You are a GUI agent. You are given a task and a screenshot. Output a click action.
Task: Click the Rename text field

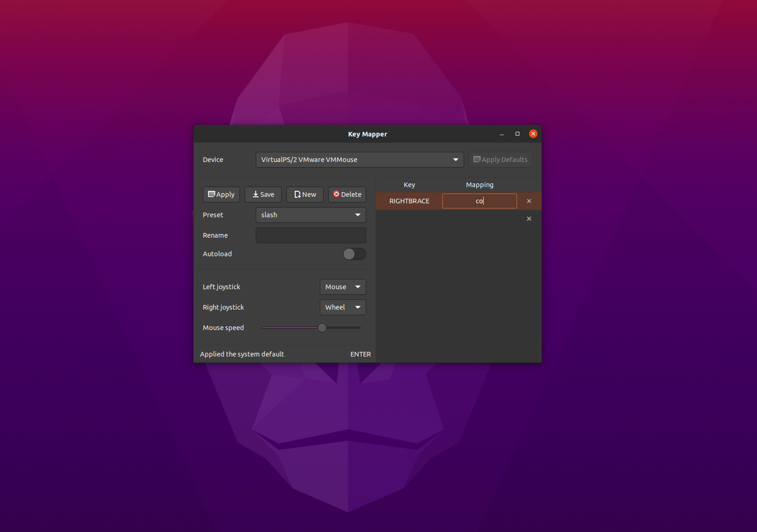tap(311, 235)
